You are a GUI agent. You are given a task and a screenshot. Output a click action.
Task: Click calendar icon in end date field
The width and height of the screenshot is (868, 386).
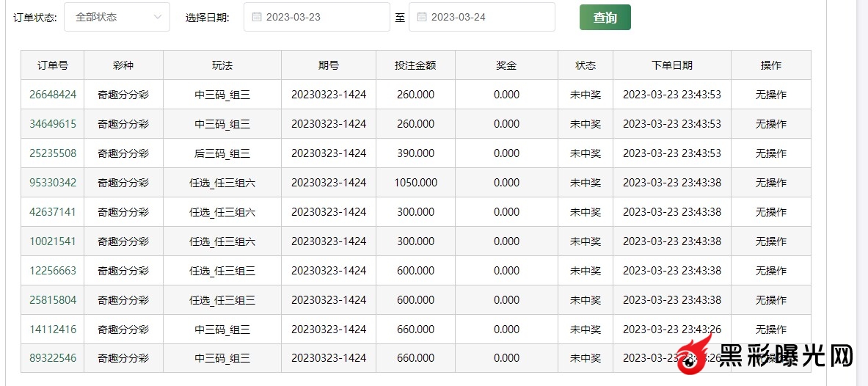coord(422,17)
